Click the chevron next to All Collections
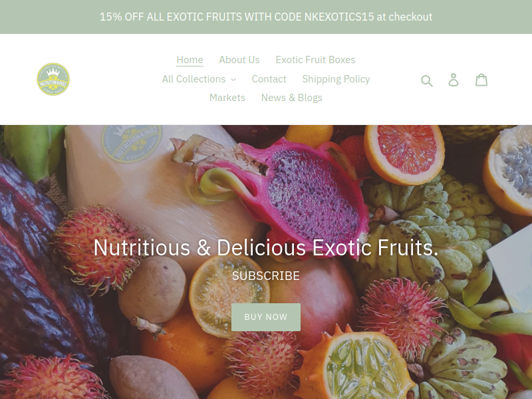The width and height of the screenshot is (532, 399). coord(233,79)
